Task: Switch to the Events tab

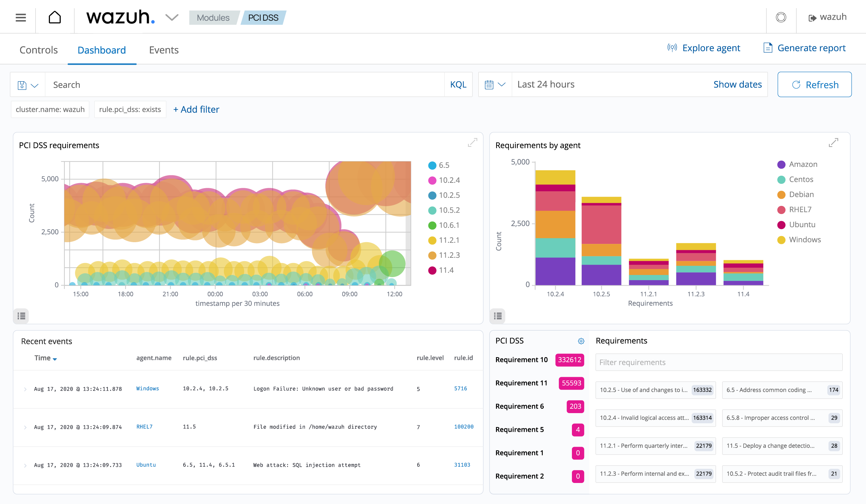Action: pos(163,50)
